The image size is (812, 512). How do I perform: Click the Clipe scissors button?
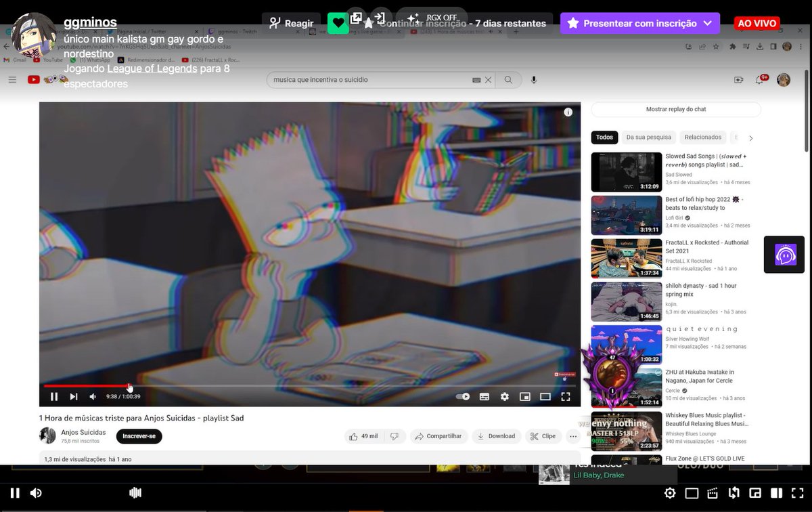pos(543,436)
